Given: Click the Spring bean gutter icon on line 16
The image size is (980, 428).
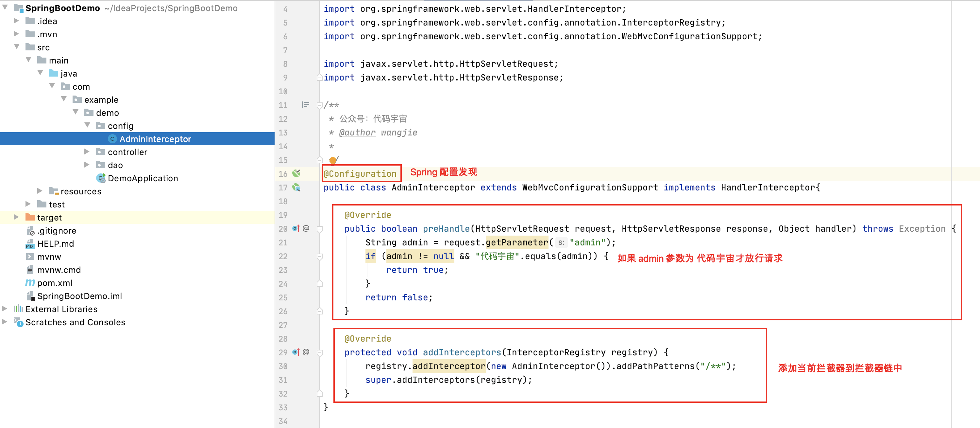Looking at the screenshot, I should pyautogui.click(x=296, y=174).
